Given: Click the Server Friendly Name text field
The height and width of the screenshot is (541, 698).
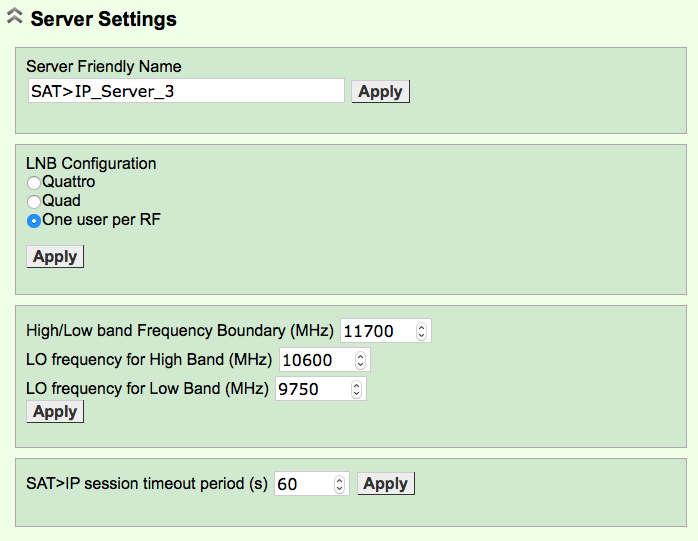Looking at the screenshot, I should click(x=186, y=91).
